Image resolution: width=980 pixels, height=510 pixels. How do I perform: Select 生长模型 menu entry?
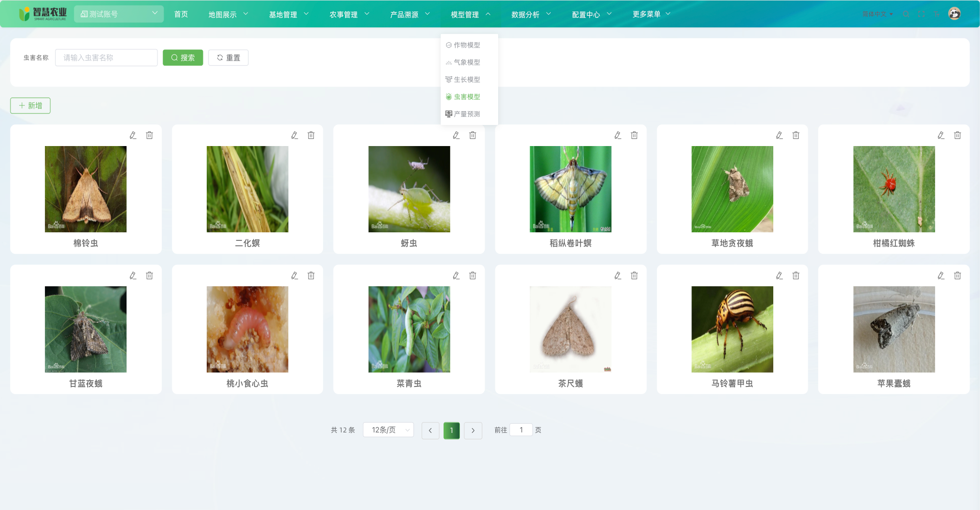(467, 79)
